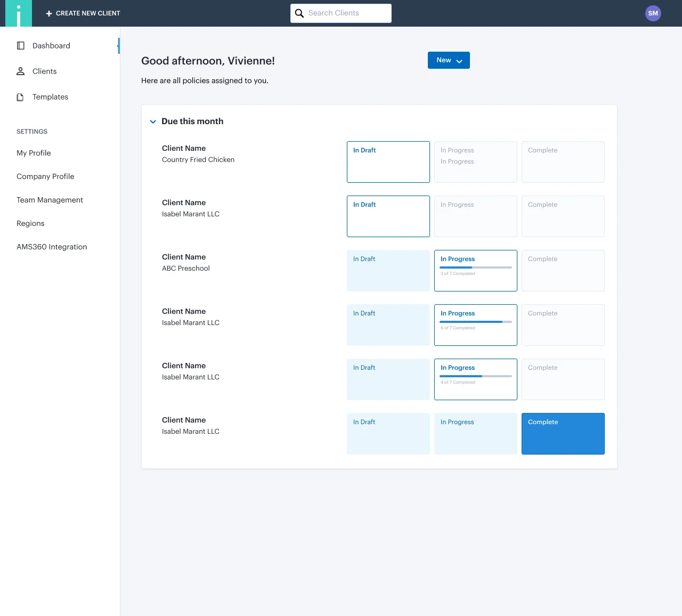Image resolution: width=682 pixels, height=616 pixels.
Task: Click the teal app logo in the top corner
Action: tap(18, 13)
